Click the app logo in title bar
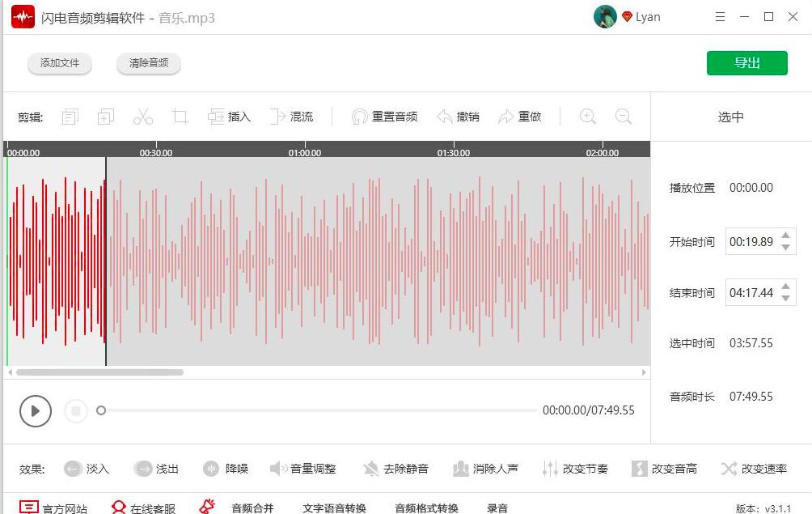The width and height of the screenshot is (812, 514). point(23,16)
